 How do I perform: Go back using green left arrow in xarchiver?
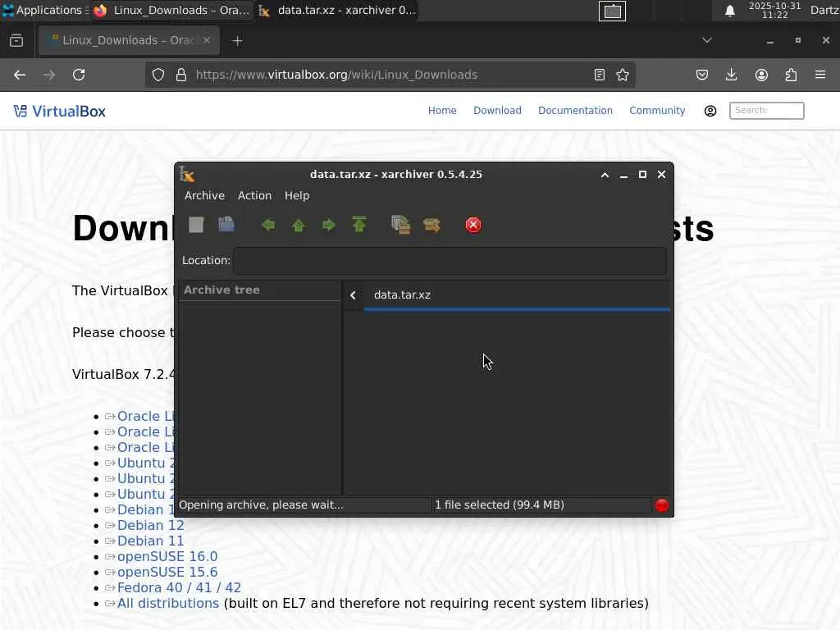268,225
